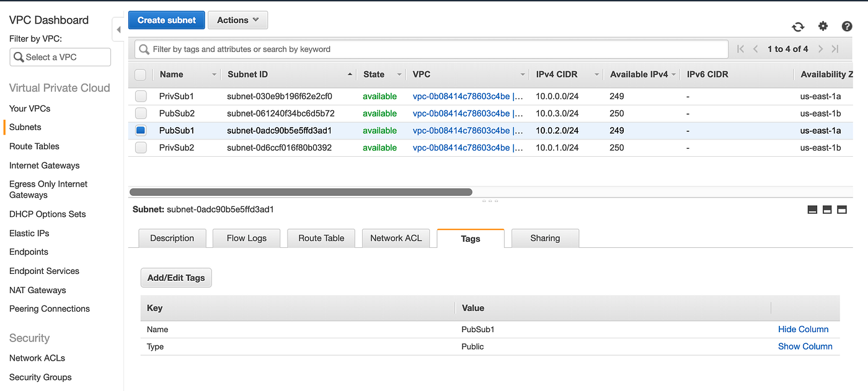Check the select-all checkbox in the table header

[x=140, y=74]
